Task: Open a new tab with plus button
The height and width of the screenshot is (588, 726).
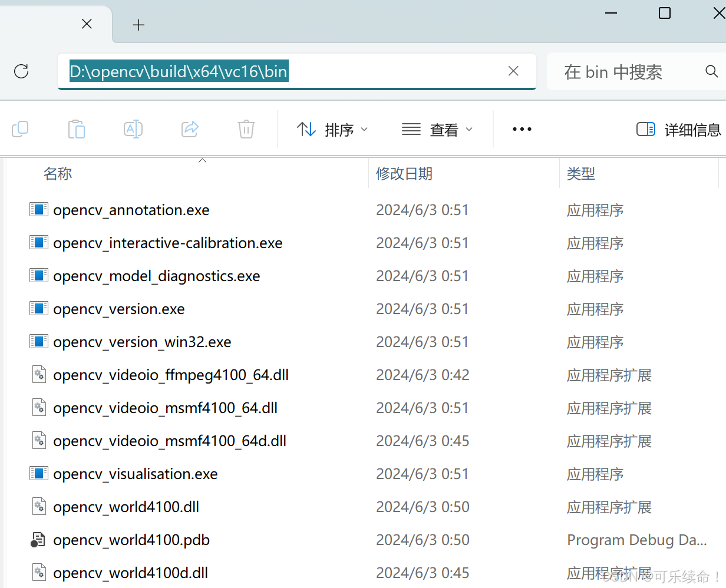Action: tap(138, 25)
